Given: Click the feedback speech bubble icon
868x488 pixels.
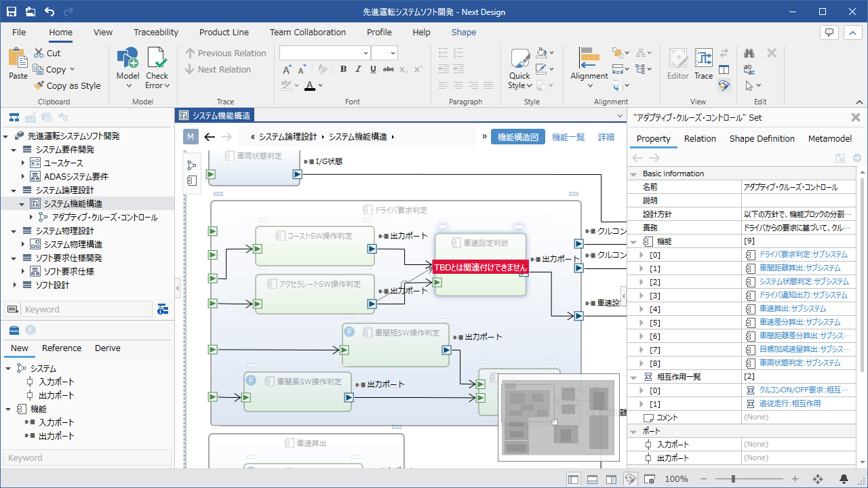Looking at the screenshot, I should click(829, 32).
